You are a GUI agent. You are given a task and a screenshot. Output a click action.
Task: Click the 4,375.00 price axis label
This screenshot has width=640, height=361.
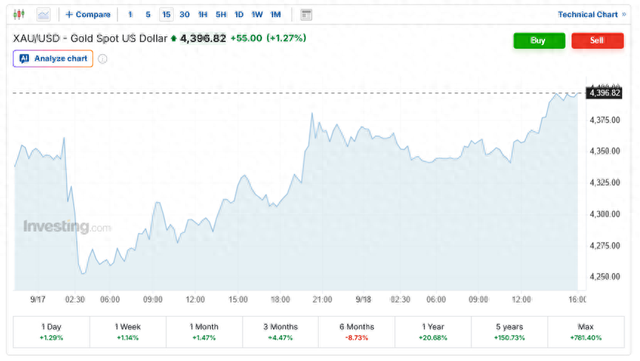tap(605, 120)
